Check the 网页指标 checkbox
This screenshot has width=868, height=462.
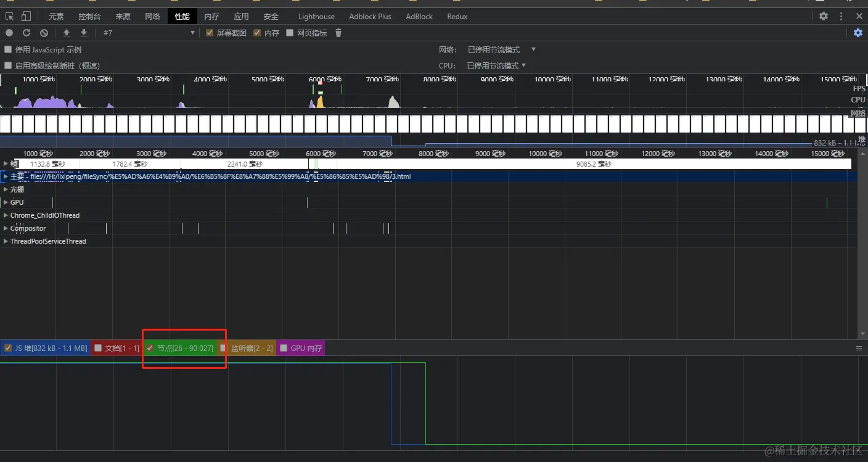click(x=290, y=33)
